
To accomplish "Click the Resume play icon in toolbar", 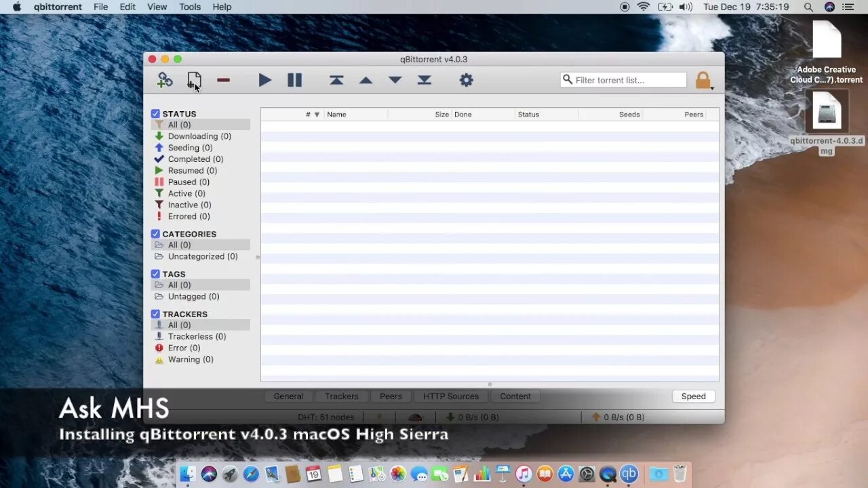I will point(265,80).
